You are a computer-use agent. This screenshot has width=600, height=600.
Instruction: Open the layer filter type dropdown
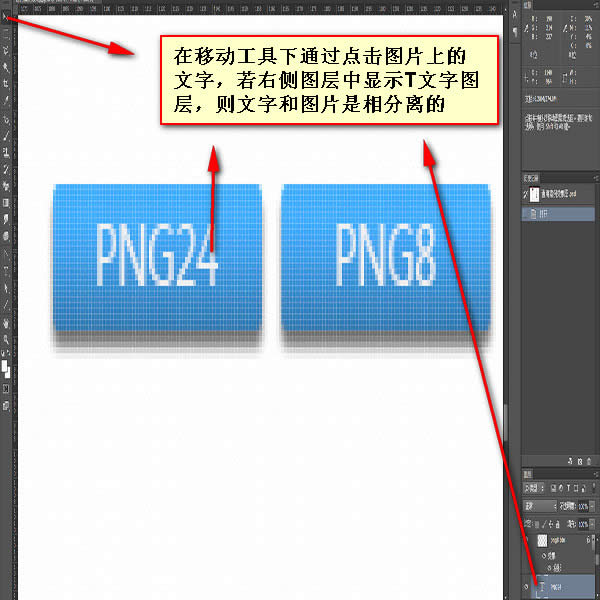[x=536, y=491]
